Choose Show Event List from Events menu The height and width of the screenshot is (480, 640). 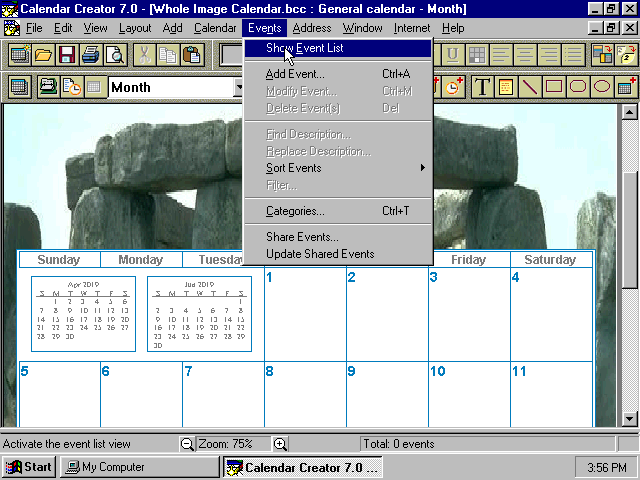point(338,48)
